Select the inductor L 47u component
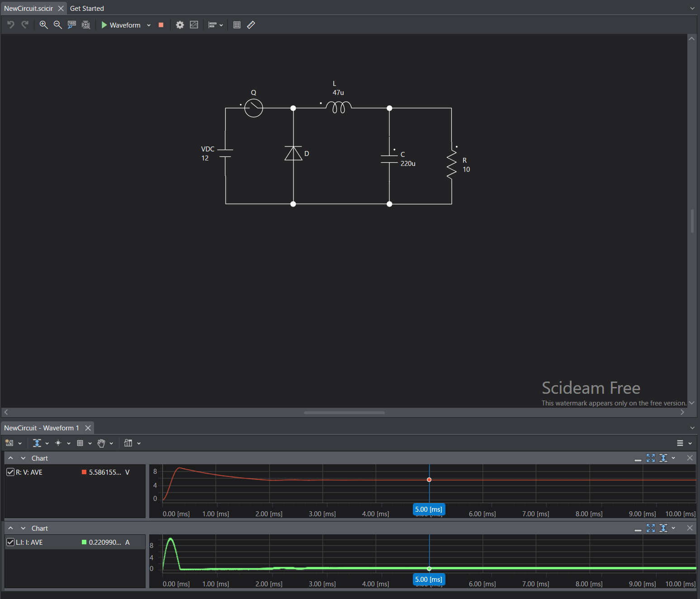This screenshot has height=599, width=700. pos(338,107)
